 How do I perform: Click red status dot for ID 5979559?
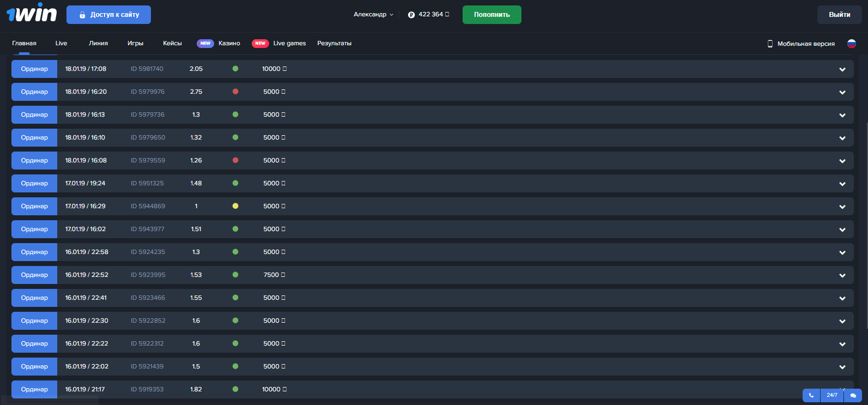tap(235, 160)
